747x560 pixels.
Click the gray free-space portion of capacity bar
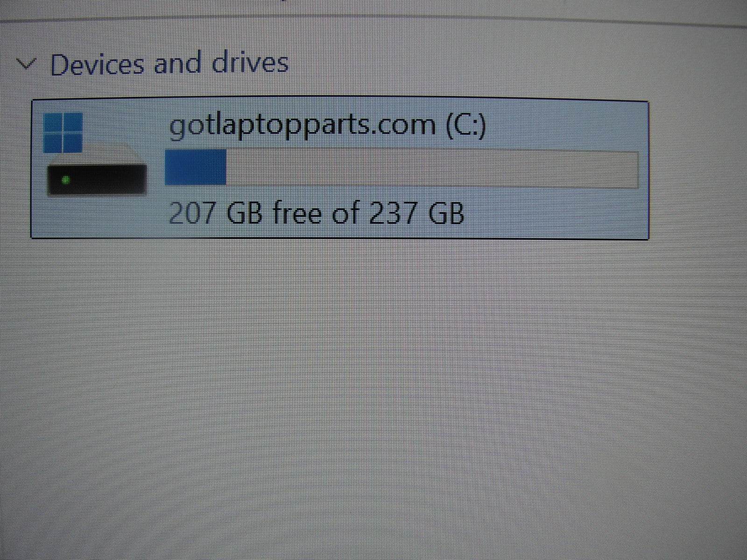point(432,169)
